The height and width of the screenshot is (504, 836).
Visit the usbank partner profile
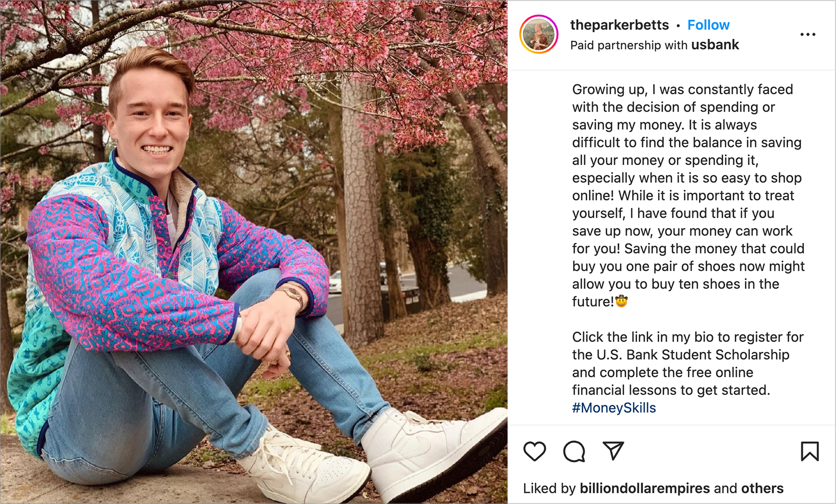click(x=715, y=45)
